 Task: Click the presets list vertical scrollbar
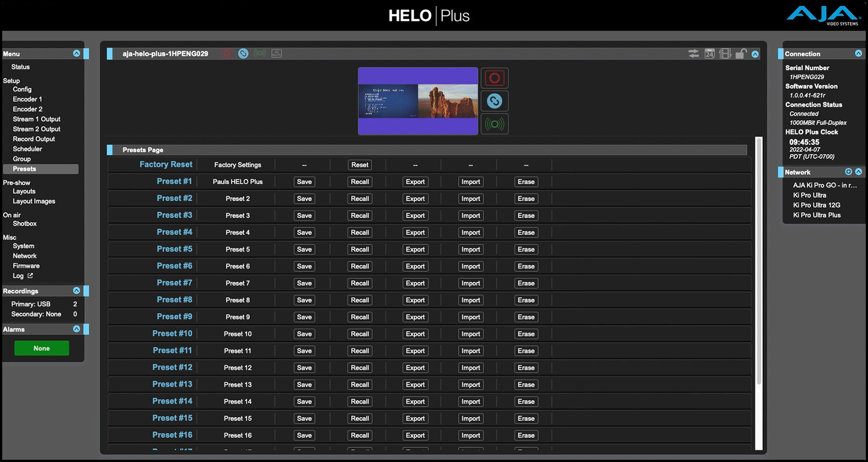click(759, 263)
